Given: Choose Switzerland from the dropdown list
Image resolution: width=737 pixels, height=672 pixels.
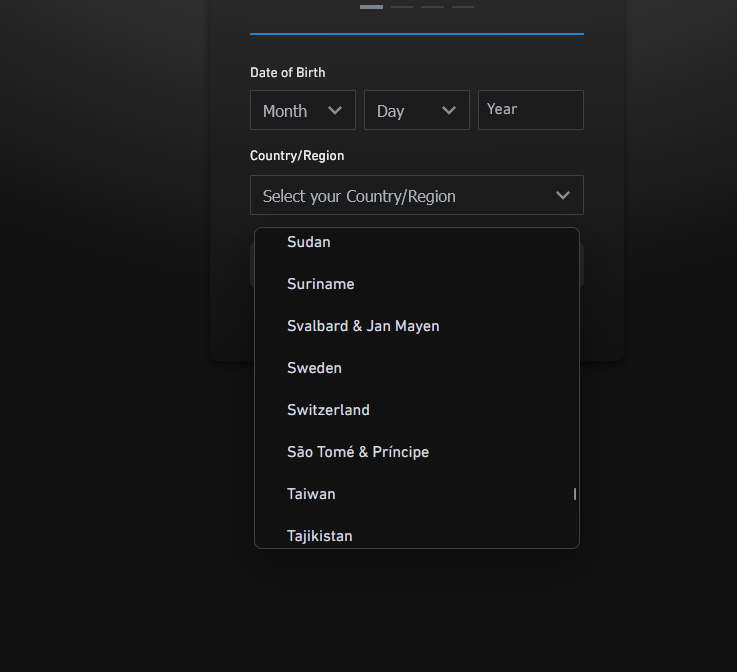Looking at the screenshot, I should click(x=328, y=410).
